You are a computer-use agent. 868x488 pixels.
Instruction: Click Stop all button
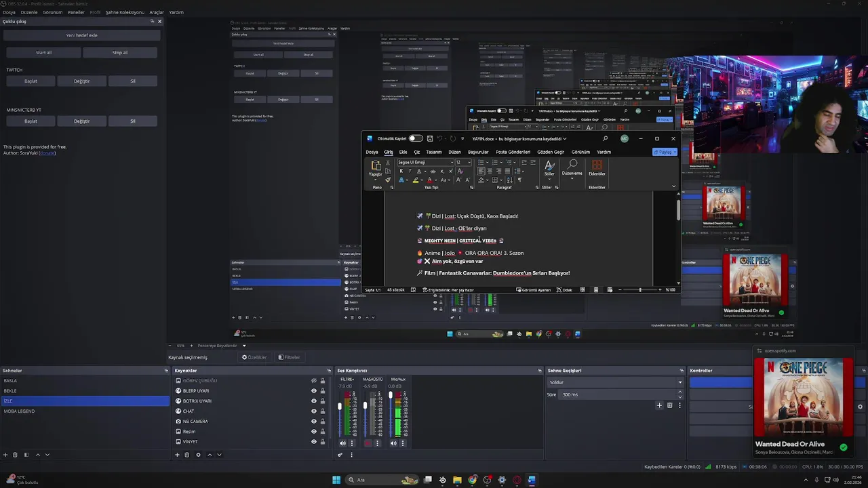point(120,52)
